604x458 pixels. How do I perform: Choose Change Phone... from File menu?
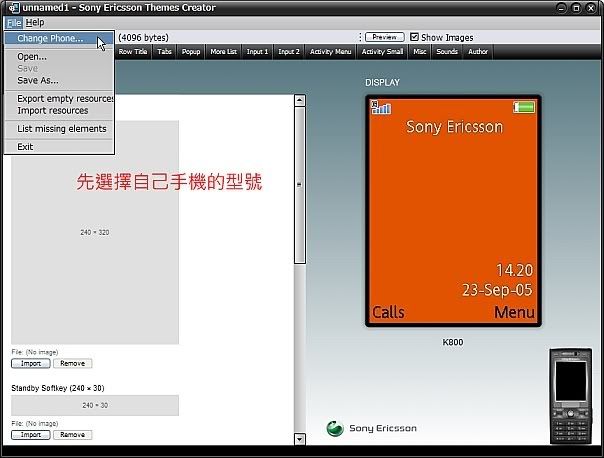[x=59, y=38]
